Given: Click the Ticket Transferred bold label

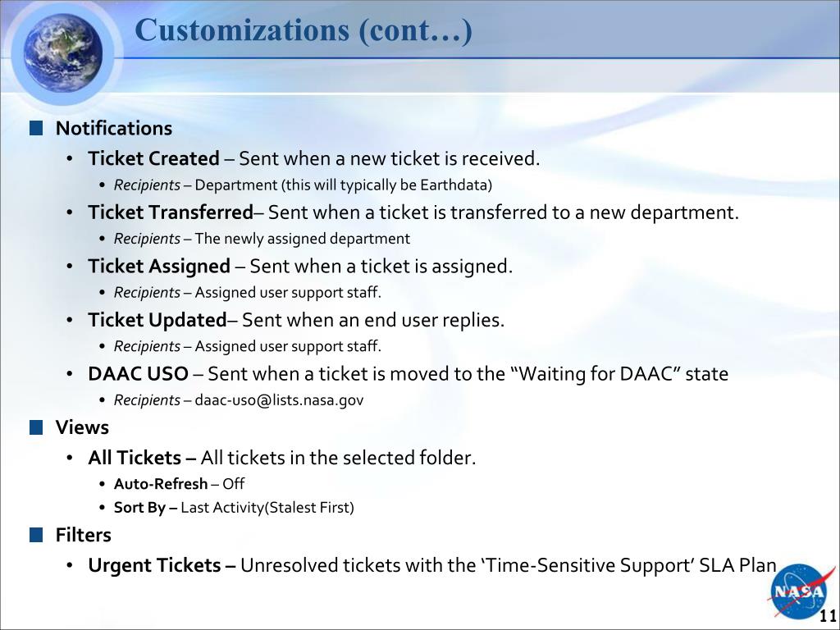Looking at the screenshot, I should [x=171, y=212].
